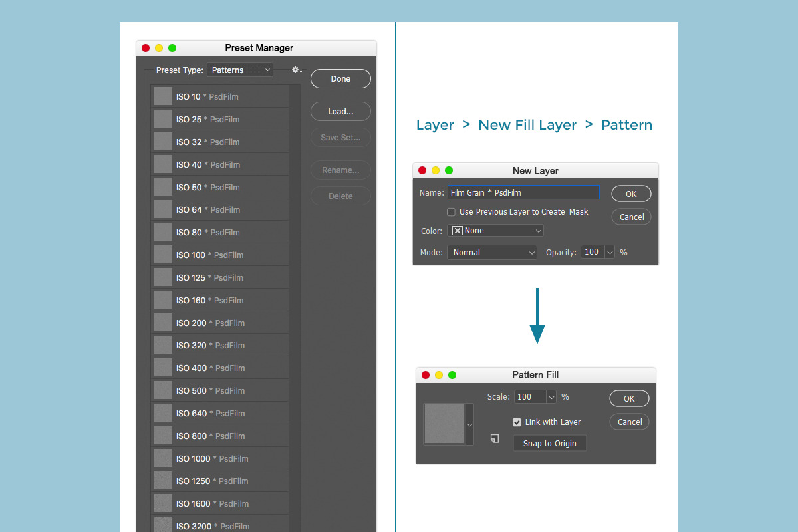This screenshot has height=532, width=798.
Task: Click the ISO 320 * PsdFilm row text
Action: pyautogui.click(x=210, y=346)
